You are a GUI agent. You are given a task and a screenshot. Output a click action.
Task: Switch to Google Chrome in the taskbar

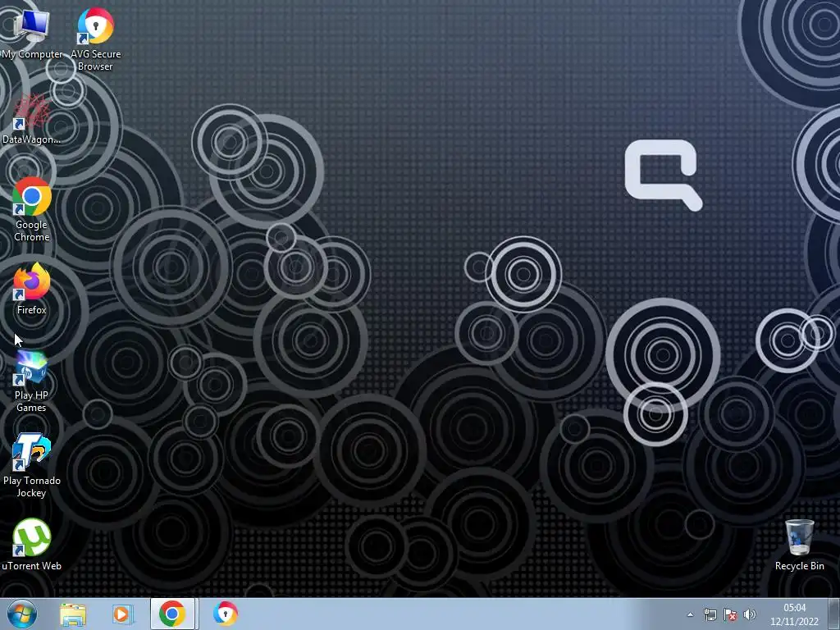pos(172,614)
